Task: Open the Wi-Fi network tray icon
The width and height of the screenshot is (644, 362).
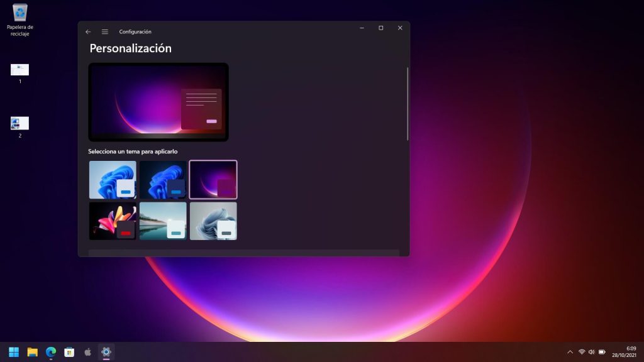Action: click(582, 352)
